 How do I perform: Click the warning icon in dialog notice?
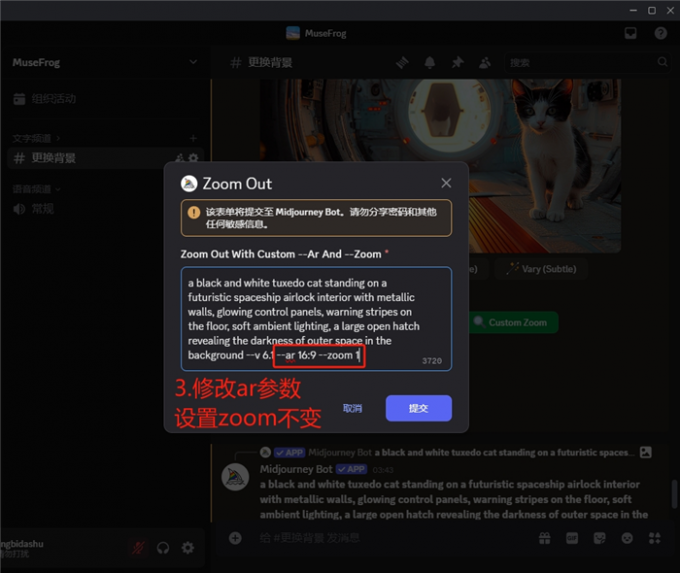[x=194, y=212]
